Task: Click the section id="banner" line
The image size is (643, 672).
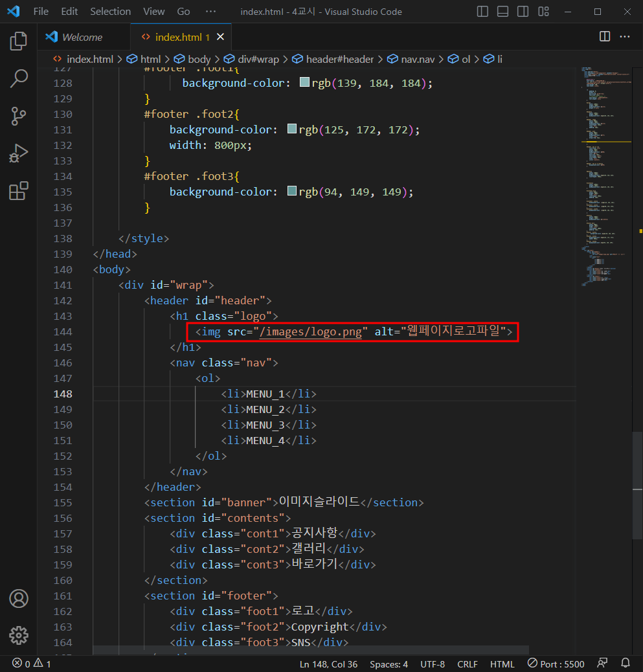Action: click(284, 502)
